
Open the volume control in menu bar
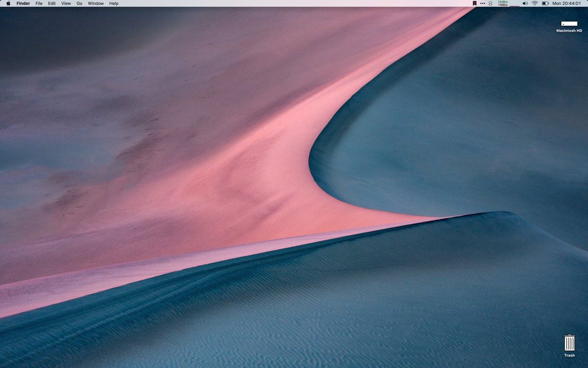(525, 3)
